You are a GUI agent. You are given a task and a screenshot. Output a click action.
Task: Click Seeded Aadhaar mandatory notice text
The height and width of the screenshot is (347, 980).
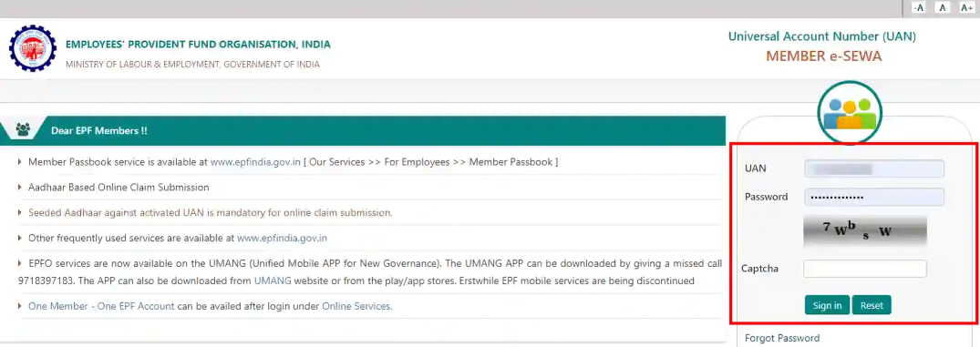pyautogui.click(x=210, y=212)
